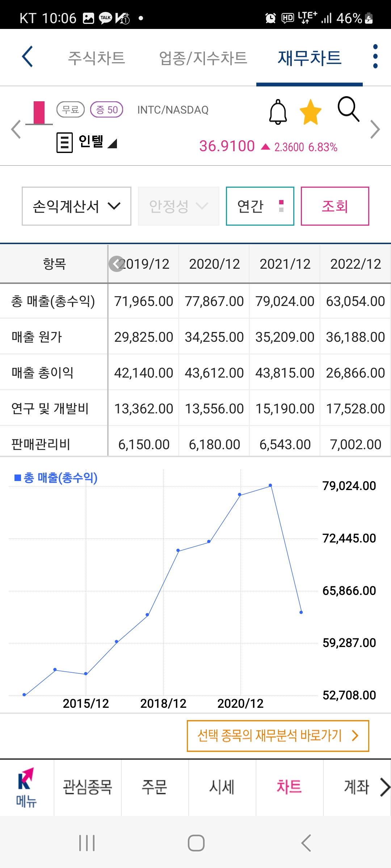The width and height of the screenshot is (391, 868).
Task: Go to 시세 bottom tab
Action: point(222,787)
